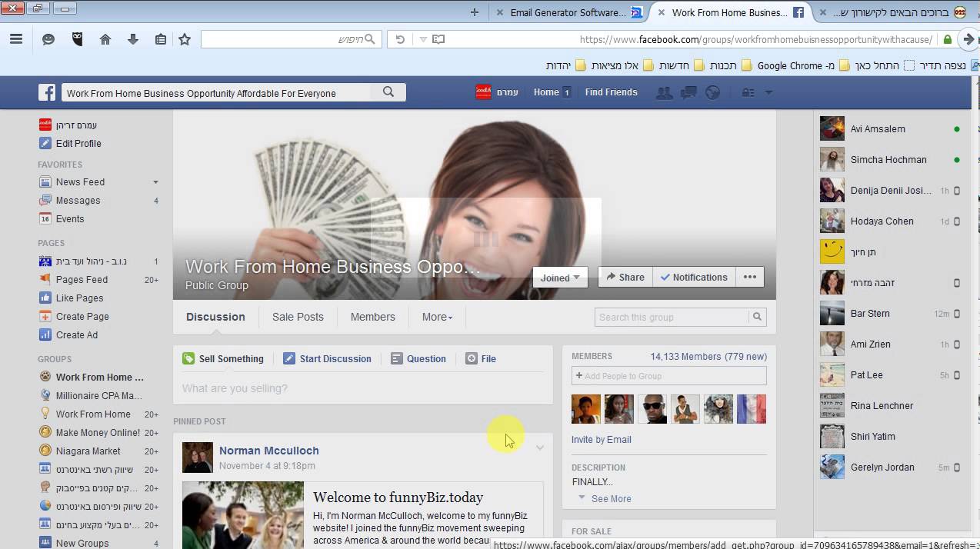Open account menu arrow in header
This screenshot has width=980, height=549.
[x=768, y=93]
